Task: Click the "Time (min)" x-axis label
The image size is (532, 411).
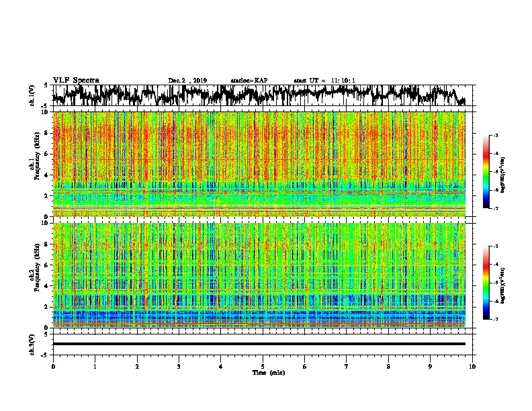Action: pyautogui.click(x=269, y=373)
